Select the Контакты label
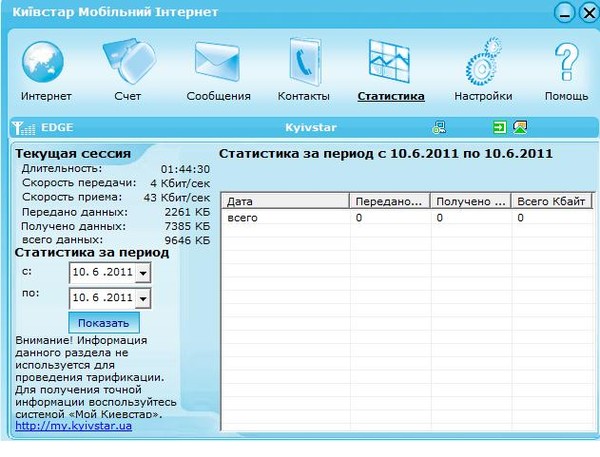The image size is (600, 457). 304,96
